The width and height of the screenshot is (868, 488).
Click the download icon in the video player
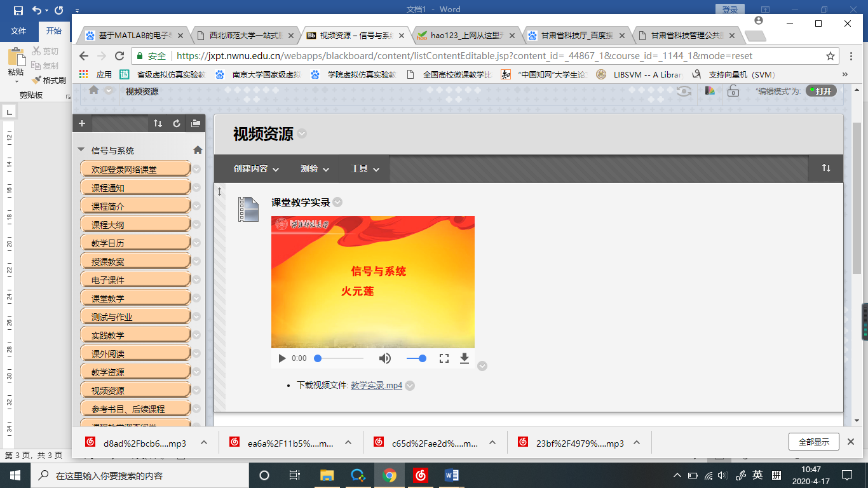click(465, 358)
